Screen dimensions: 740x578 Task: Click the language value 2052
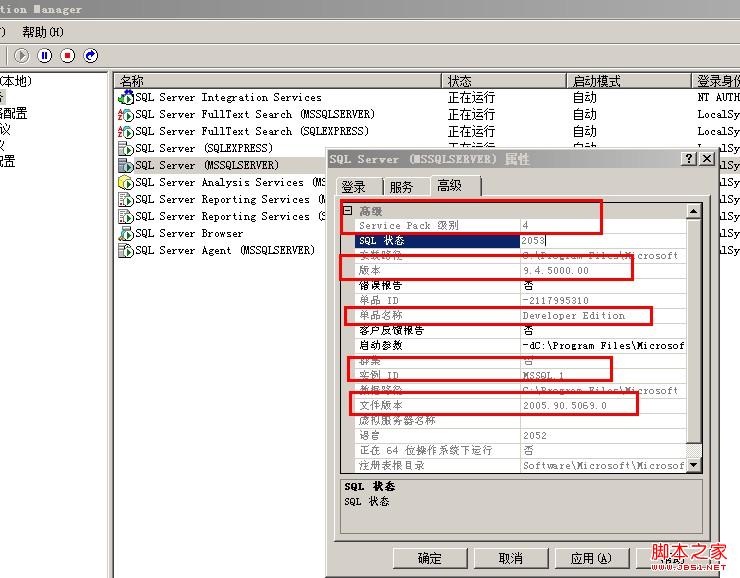pyautogui.click(x=534, y=436)
